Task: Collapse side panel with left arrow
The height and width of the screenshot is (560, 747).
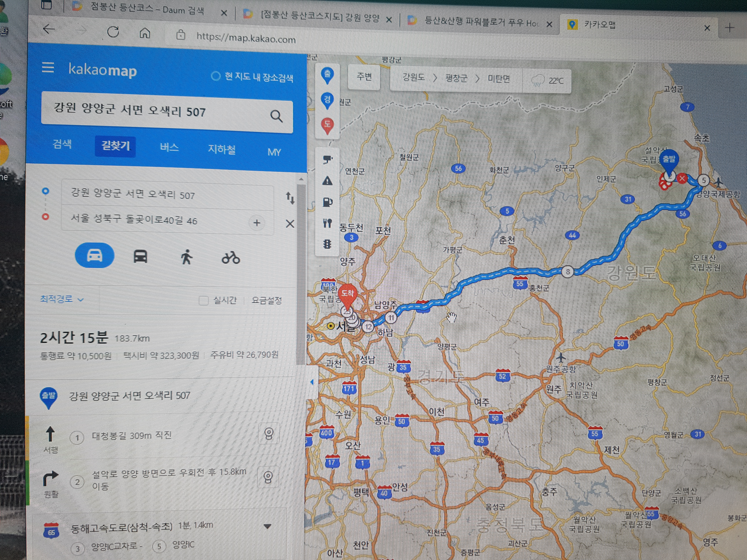Action: point(312,382)
